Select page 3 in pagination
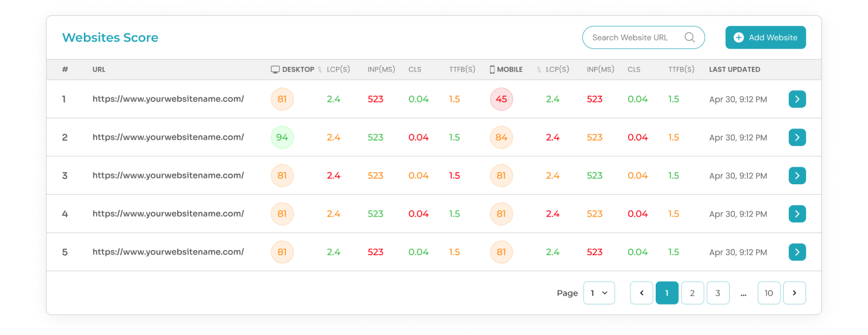868x335 pixels. coord(718,293)
